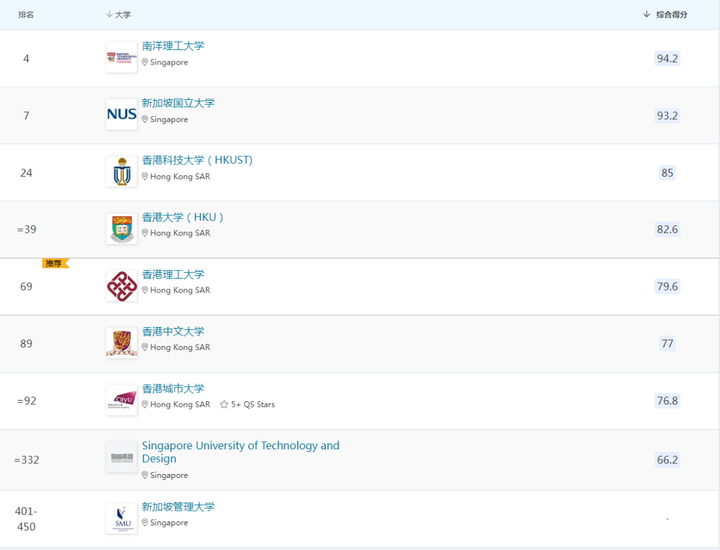Image resolution: width=720 pixels, height=550 pixels.
Task: Click the rank 69 cell
Action: point(26,286)
